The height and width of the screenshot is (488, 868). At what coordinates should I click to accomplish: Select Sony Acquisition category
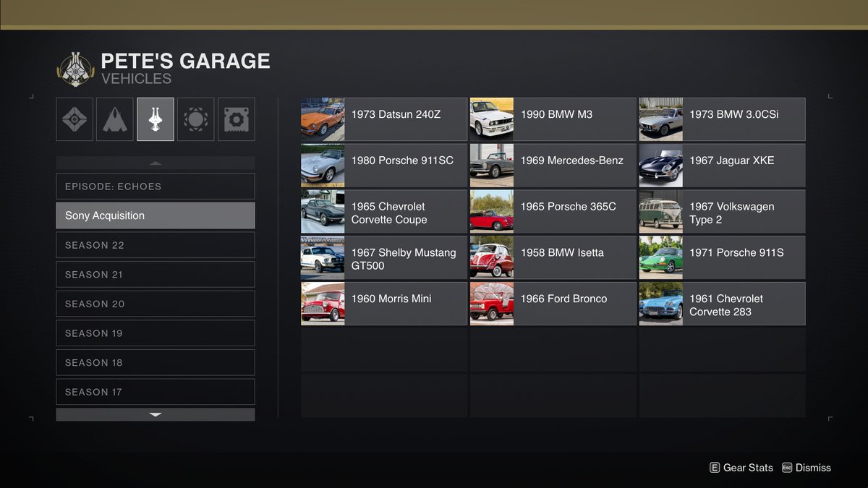(x=156, y=215)
